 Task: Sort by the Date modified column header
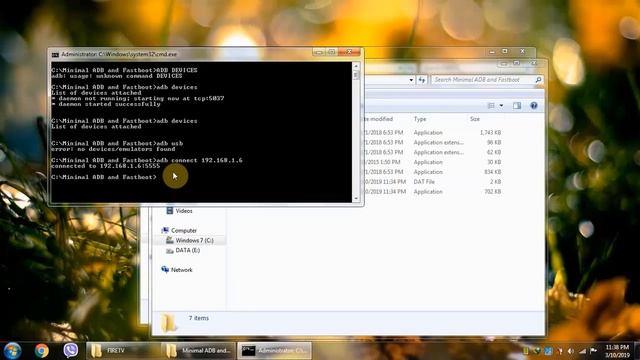click(378, 119)
